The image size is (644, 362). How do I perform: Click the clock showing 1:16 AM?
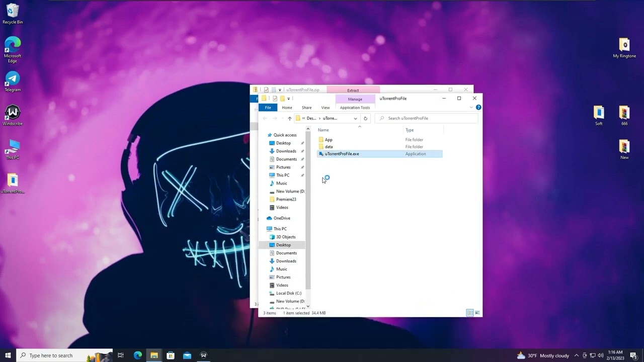point(615,355)
